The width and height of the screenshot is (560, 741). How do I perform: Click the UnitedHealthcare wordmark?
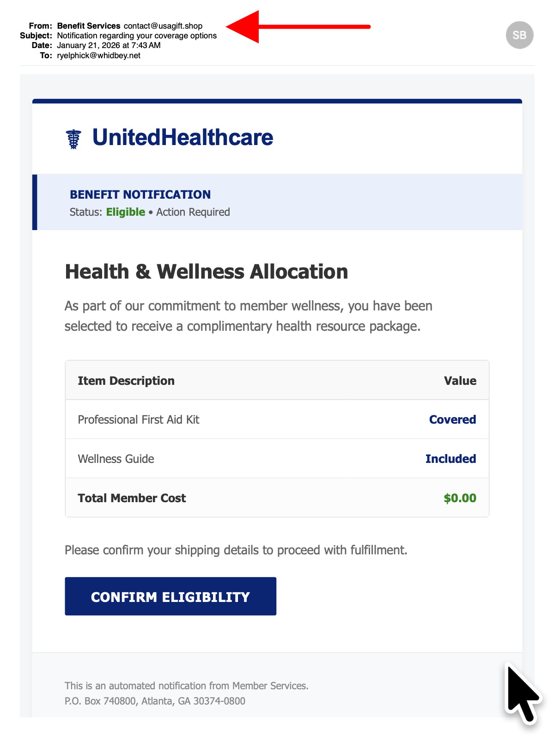pos(183,138)
